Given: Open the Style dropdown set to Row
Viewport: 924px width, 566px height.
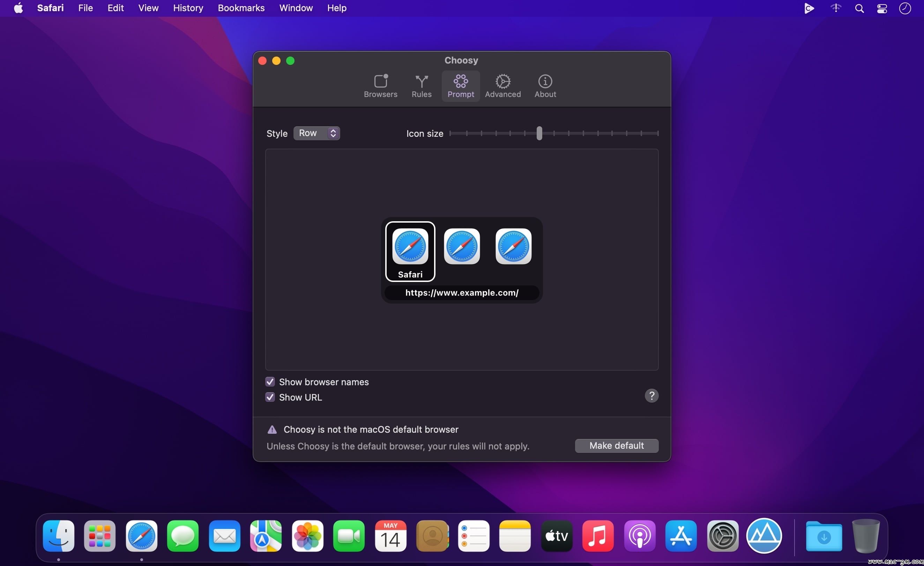Looking at the screenshot, I should [x=316, y=133].
